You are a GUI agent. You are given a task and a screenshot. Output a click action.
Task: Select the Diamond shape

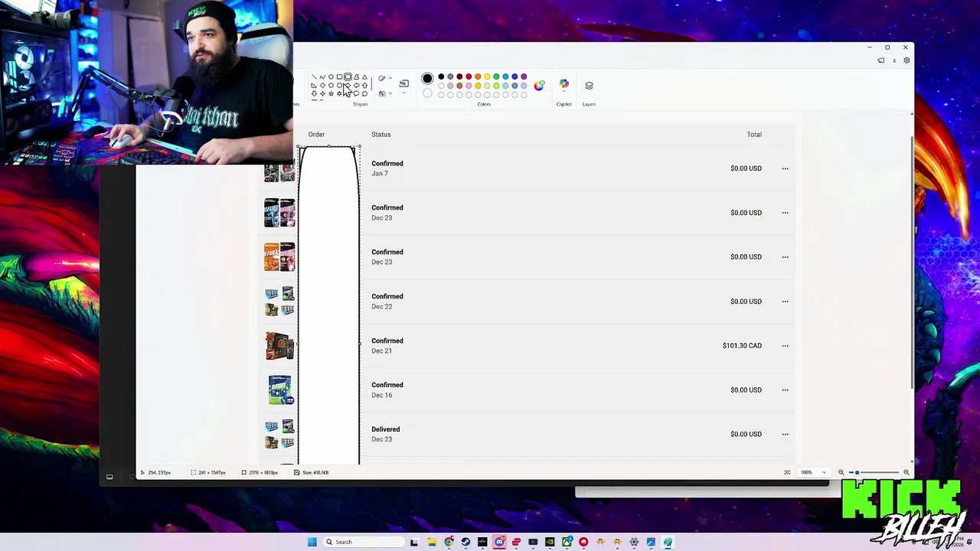(x=322, y=85)
